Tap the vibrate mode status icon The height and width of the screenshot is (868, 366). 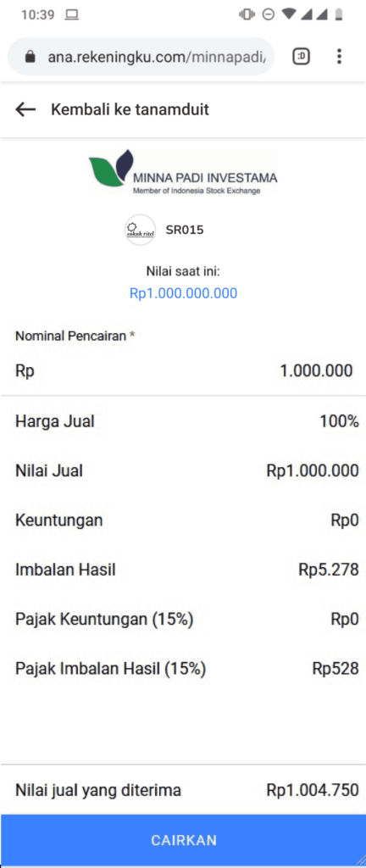pyautogui.click(x=247, y=15)
